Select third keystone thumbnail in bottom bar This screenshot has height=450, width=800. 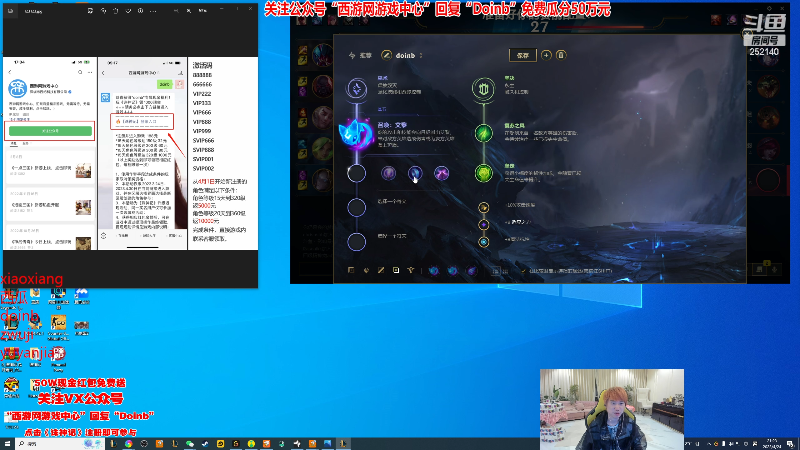click(x=471, y=271)
